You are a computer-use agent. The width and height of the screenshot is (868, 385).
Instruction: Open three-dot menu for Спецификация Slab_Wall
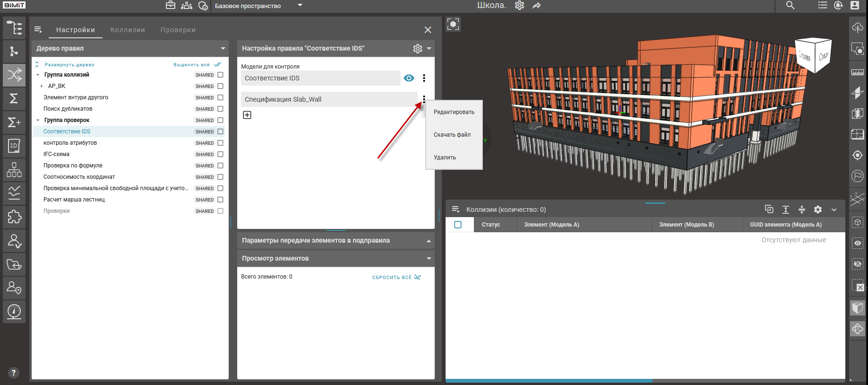424,99
